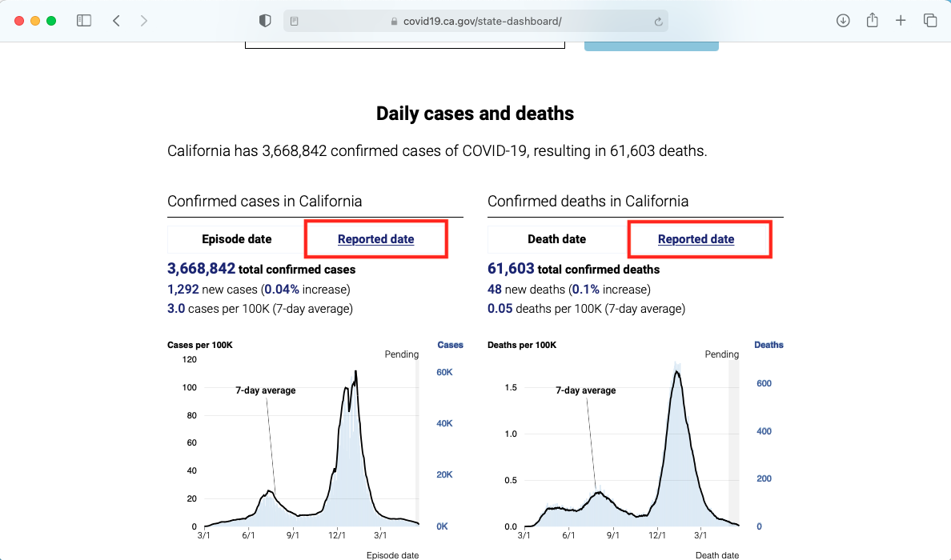Click the winter peak of cases chart
Screen dimensions: 951x560
[x=355, y=372]
